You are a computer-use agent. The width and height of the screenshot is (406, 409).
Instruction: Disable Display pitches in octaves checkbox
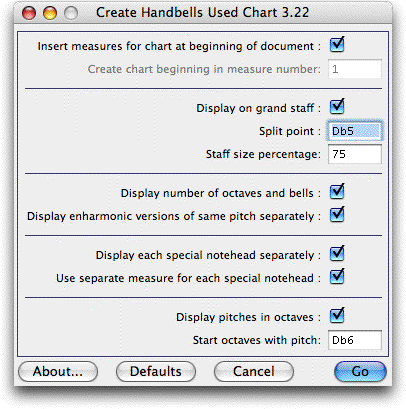(x=337, y=316)
